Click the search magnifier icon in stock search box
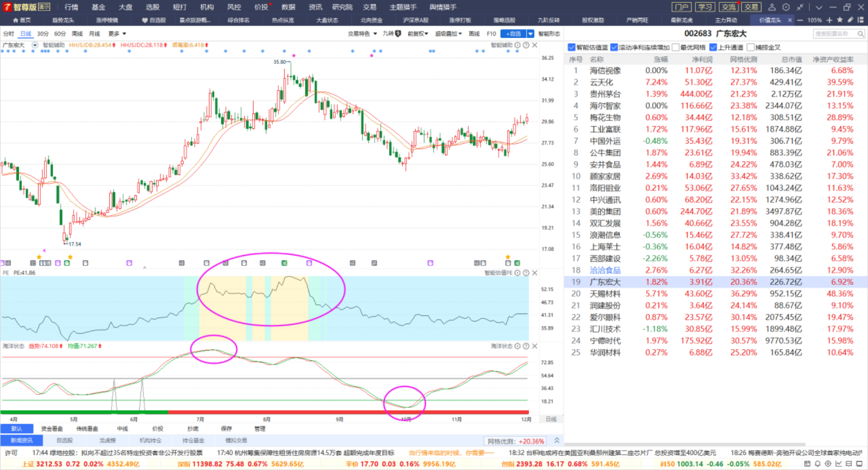The height and width of the screenshot is (470, 868). click(x=860, y=34)
